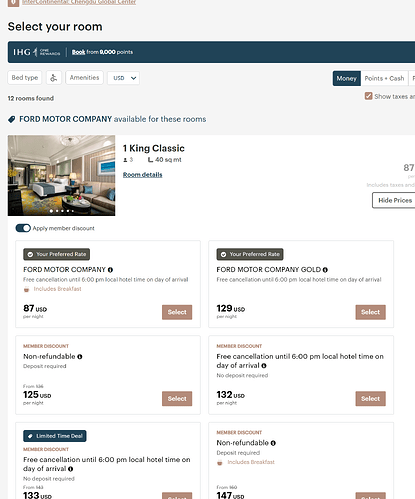
Task: Uncheck the Show taxes checkbox
Action: pos(368,96)
